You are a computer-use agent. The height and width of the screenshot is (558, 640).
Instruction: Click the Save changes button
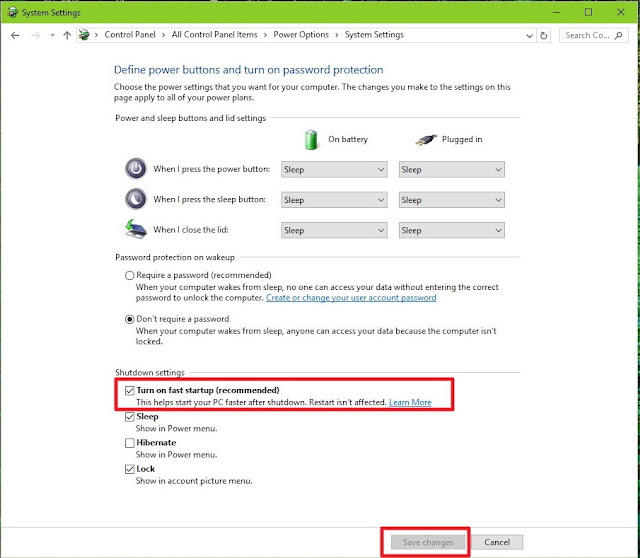[x=428, y=542]
